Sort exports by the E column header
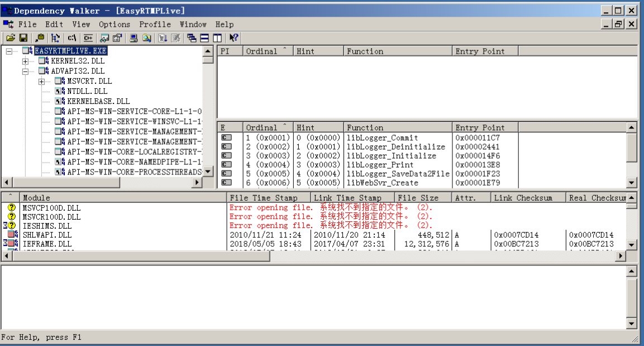This screenshot has width=644, height=346. coord(230,127)
